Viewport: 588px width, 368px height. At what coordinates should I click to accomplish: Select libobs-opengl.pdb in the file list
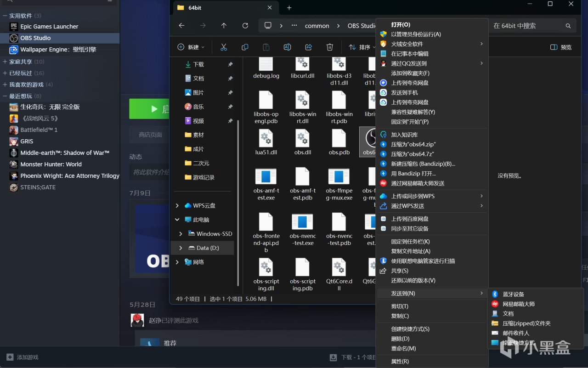pyautogui.click(x=266, y=108)
